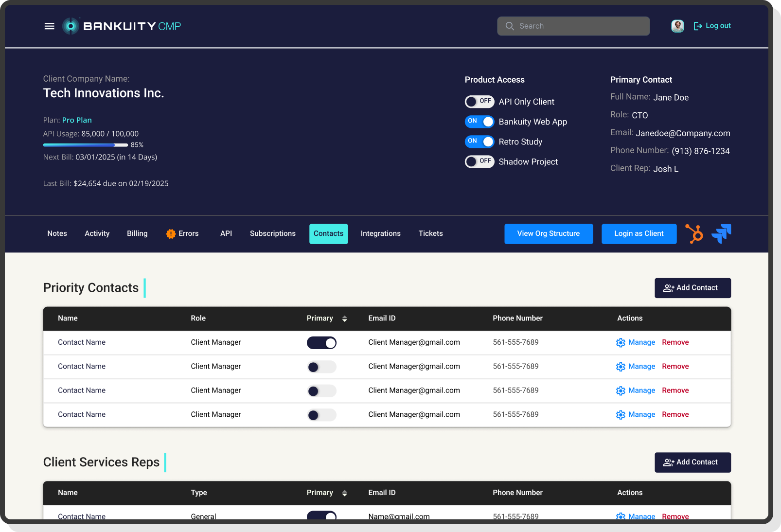Screen dimensions: 781x532
Task: Click inside the Search input field
Action: pyautogui.click(x=574, y=26)
